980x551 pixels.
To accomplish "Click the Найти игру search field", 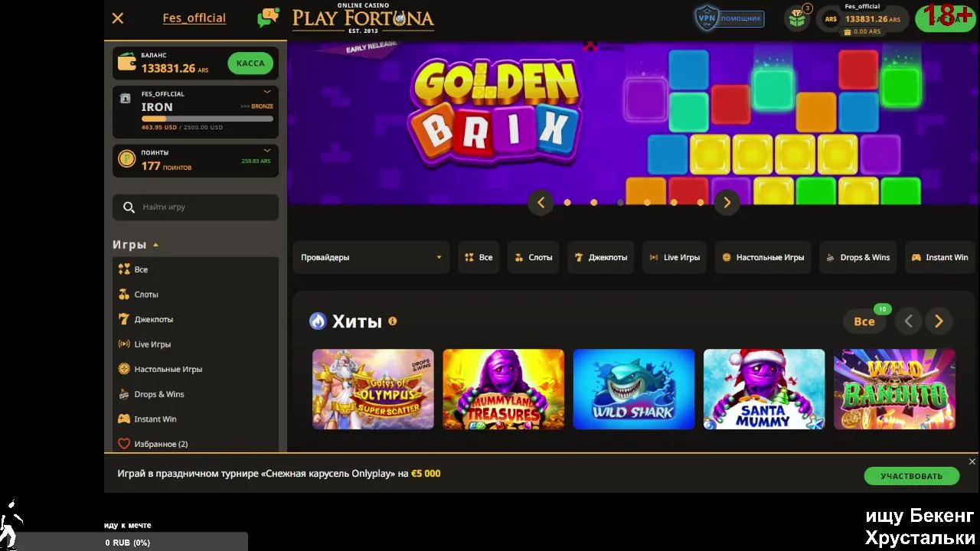I will click(195, 207).
